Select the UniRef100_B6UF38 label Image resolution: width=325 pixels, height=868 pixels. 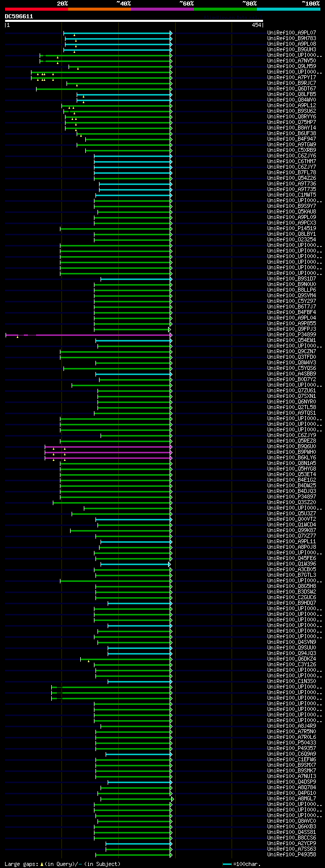[x=291, y=134]
